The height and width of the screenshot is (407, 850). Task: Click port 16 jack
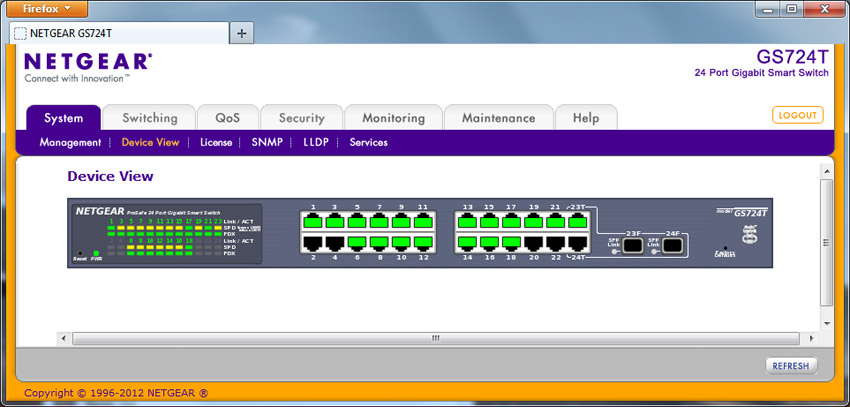pos(490,243)
